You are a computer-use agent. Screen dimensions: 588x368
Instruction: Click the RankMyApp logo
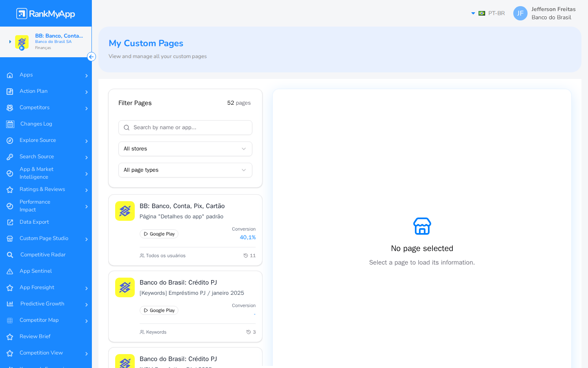[46, 13]
